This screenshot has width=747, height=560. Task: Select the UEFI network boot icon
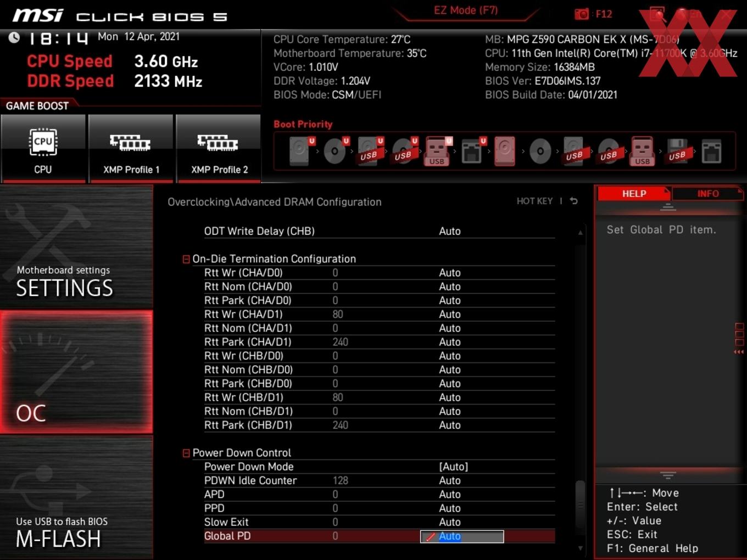(x=472, y=151)
